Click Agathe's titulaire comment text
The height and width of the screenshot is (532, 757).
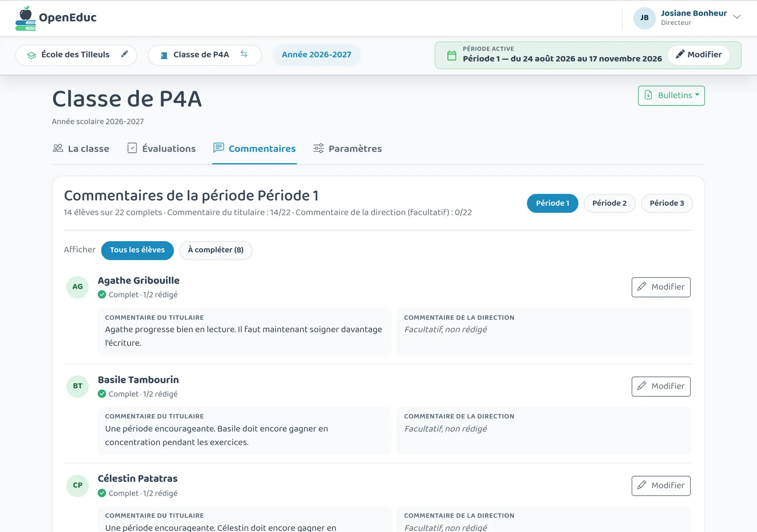coord(244,336)
